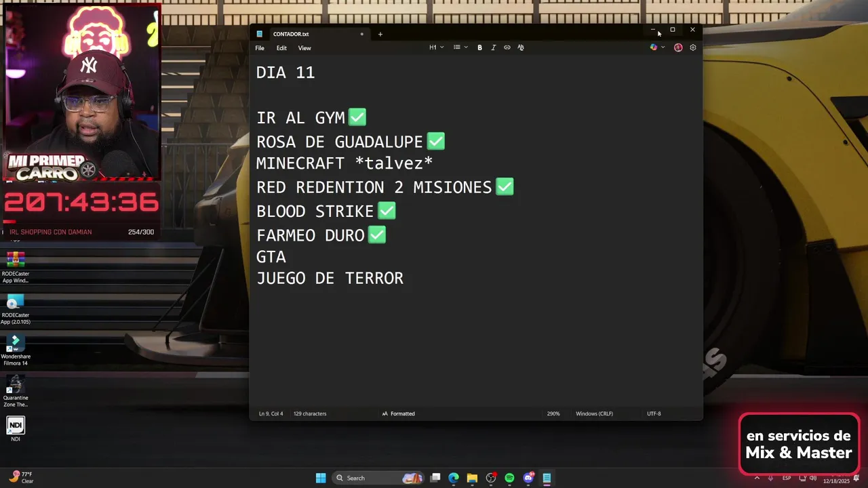Click the Mix & Master banner
This screenshot has width=868, height=488.
[x=799, y=445]
